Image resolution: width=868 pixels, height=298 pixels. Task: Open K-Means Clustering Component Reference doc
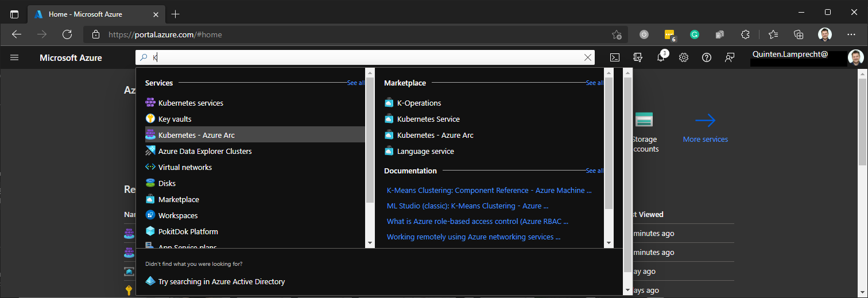(x=489, y=190)
